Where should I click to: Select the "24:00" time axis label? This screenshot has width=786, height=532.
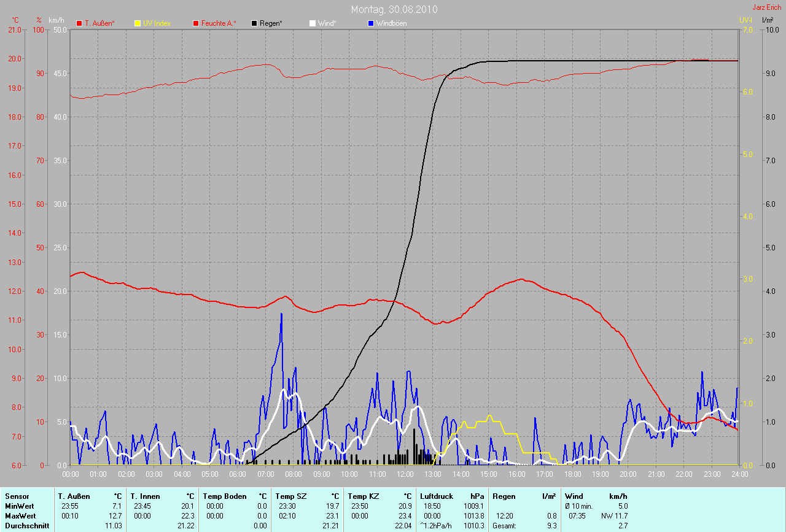click(x=739, y=474)
